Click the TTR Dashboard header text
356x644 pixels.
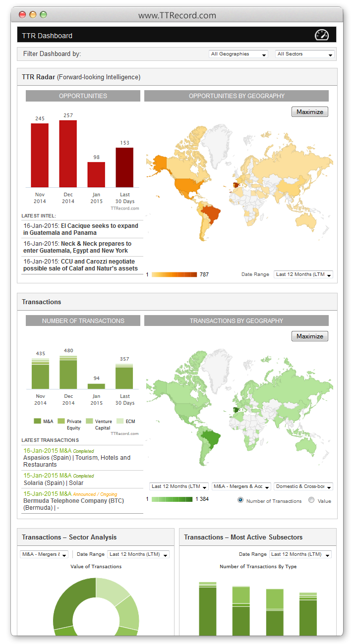click(x=47, y=36)
